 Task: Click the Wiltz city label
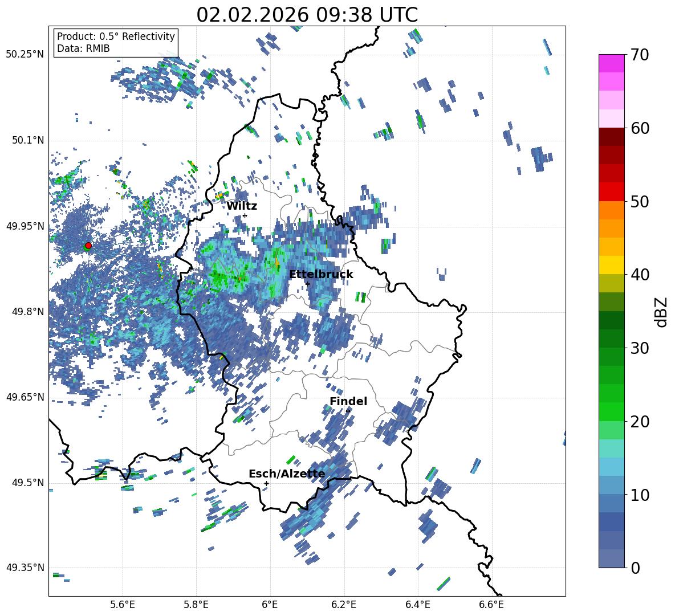242,206
